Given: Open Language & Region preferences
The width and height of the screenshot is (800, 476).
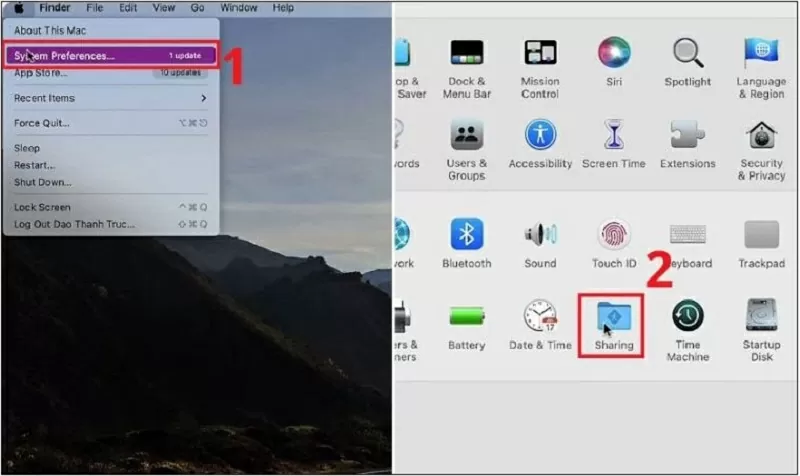Looking at the screenshot, I should coord(761,68).
